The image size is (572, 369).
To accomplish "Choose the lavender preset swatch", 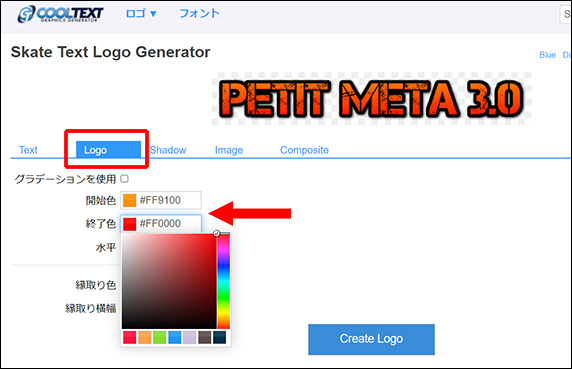I will (189, 337).
